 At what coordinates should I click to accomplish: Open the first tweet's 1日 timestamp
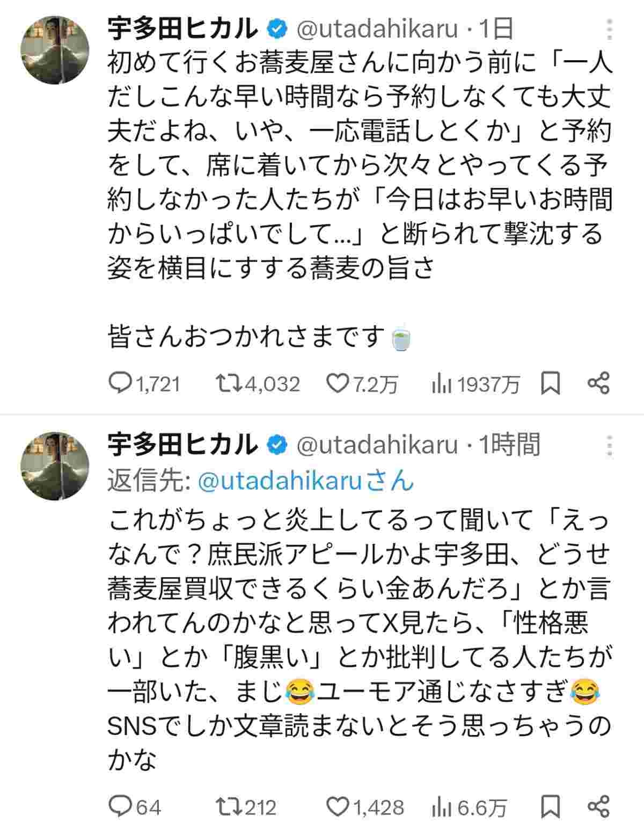tap(496, 30)
